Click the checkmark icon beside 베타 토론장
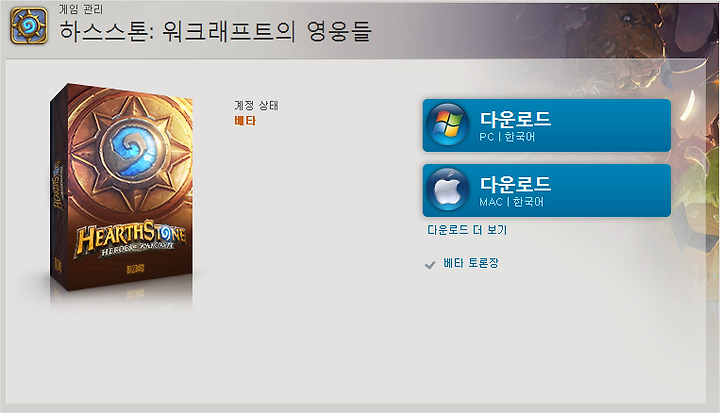 point(430,265)
